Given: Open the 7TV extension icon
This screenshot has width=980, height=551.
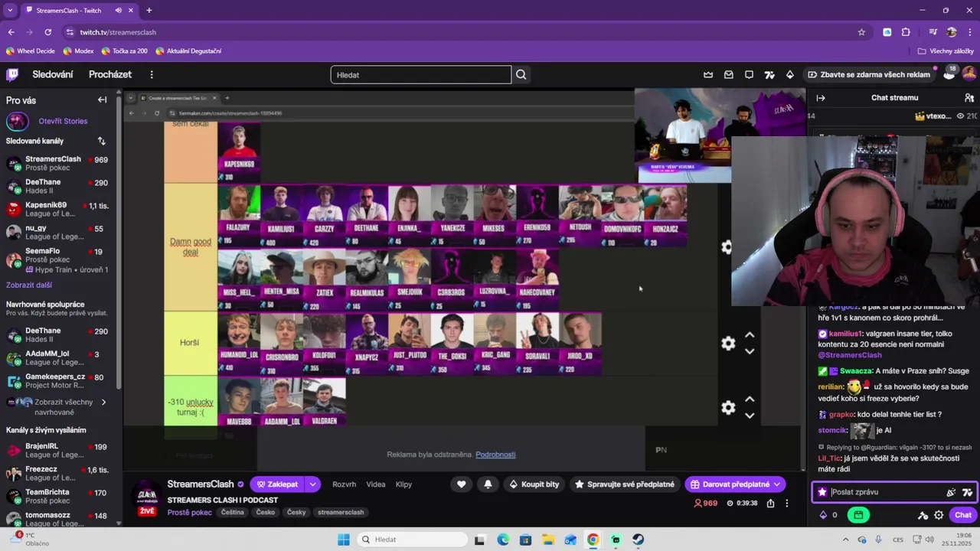Looking at the screenshot, I should click(x=769, y=74).
